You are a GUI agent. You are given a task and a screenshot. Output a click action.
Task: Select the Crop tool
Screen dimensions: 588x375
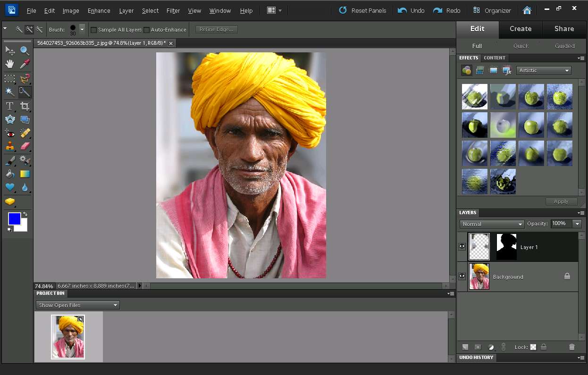[x=24, y=106]
